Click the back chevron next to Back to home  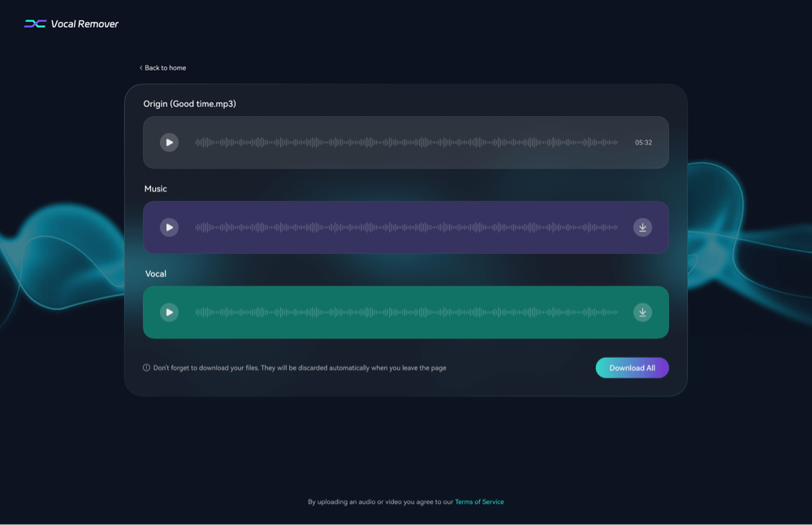pos(142,67)
